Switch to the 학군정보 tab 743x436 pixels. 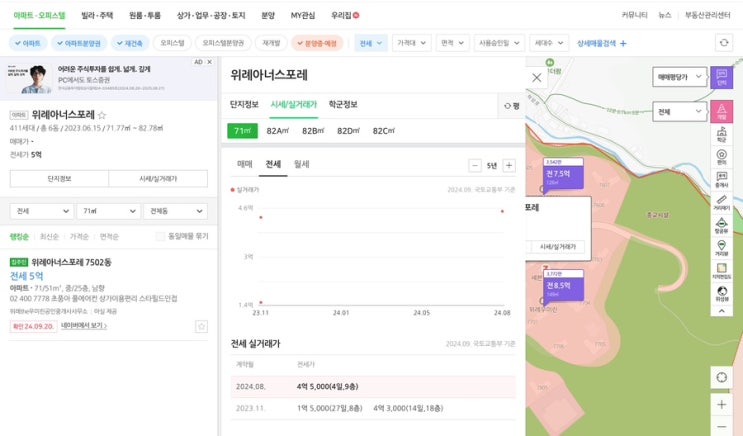[343, 104]
